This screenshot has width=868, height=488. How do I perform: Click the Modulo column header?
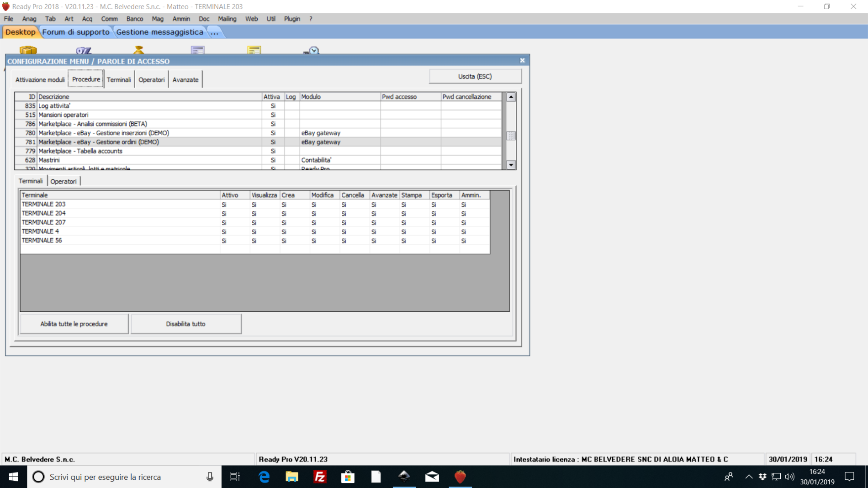pos(339,97)
